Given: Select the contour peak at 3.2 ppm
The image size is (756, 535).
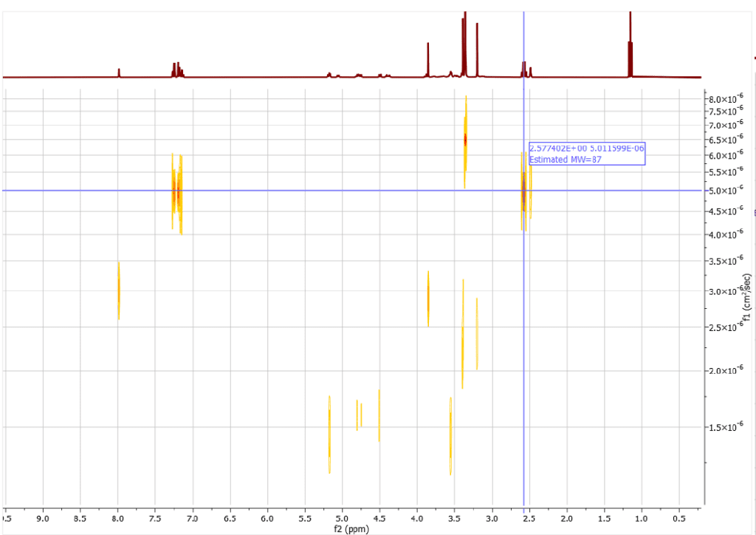Looking at the screenshot, I should click(x=477, y=333).
